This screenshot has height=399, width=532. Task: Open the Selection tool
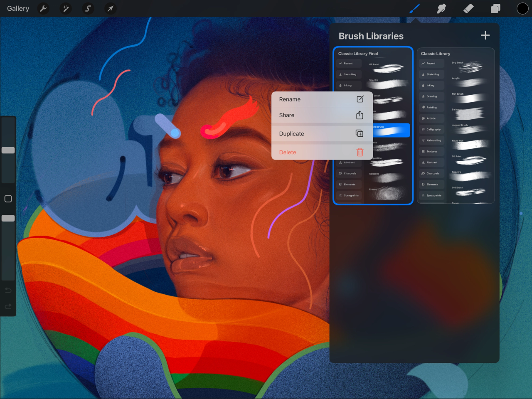(x=88, y=8)
